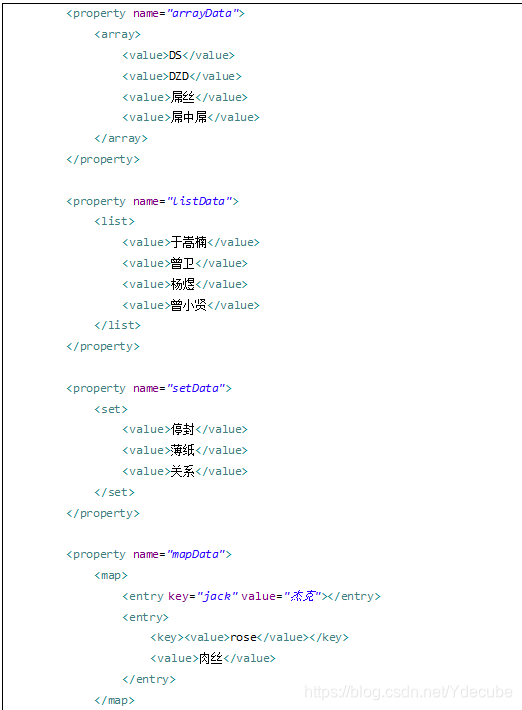522x710 pixels.
Task: Click the value line containing 关系
Action: coord(185,471)
